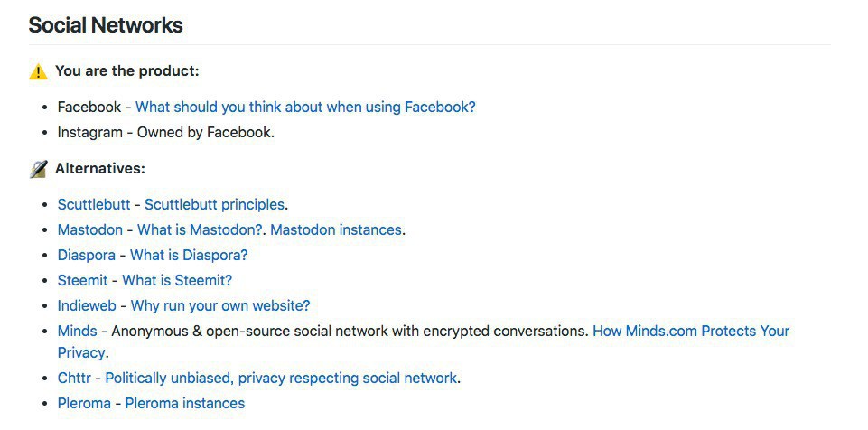868x430 pixels.
Task: Read the 'What is Diaspora?' link
Action: [x=189, y=255]
